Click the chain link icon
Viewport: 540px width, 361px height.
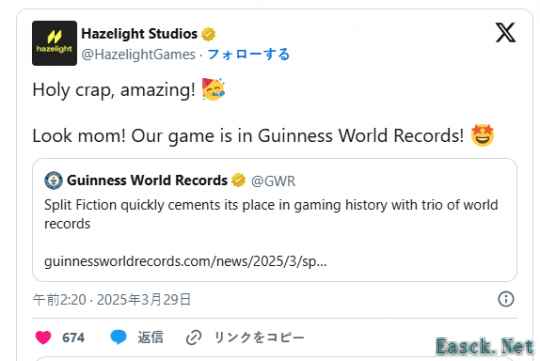pos(194,338)
